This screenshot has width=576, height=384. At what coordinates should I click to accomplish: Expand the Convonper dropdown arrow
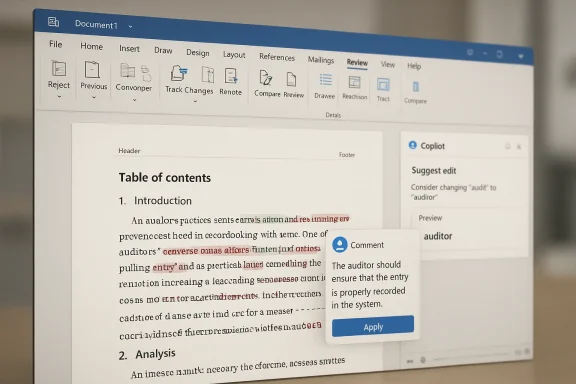pos(134,100)
